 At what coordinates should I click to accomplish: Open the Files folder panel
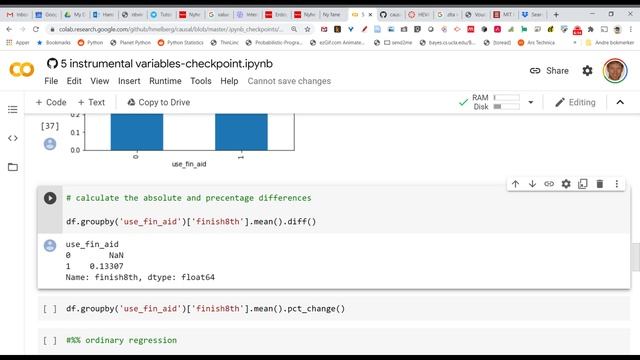click(13, 167)
